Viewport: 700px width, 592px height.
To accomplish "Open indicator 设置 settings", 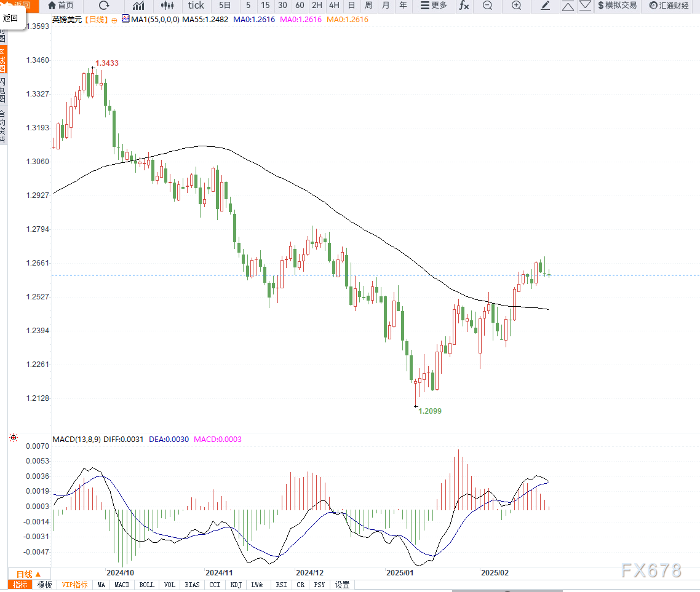I will (x=342, y=585).
